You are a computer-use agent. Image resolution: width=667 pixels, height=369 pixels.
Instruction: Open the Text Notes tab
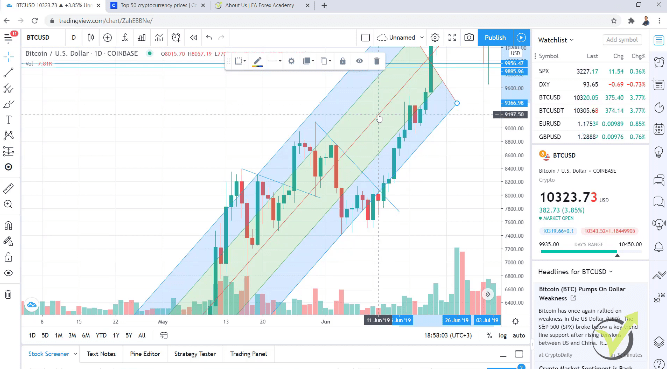point(101,354)
